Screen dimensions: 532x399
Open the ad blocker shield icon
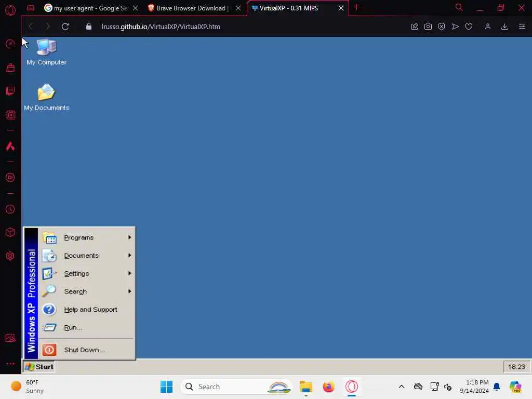click(x=442, y=26)
